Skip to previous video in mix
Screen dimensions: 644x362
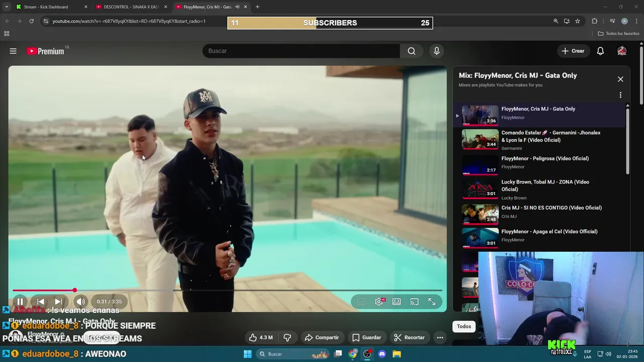pyautogui.click(x=41, y=302)
